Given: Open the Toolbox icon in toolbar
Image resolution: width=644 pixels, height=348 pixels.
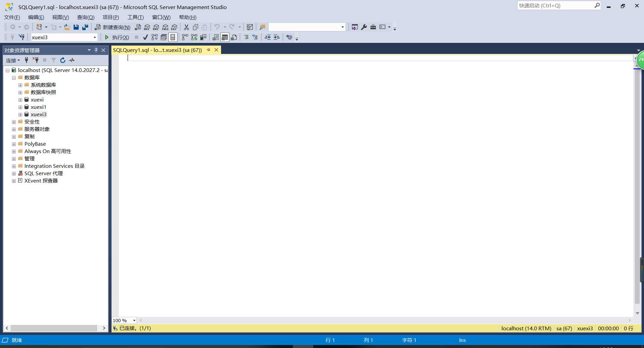Looking at the screenshot, I should (373, 27).
